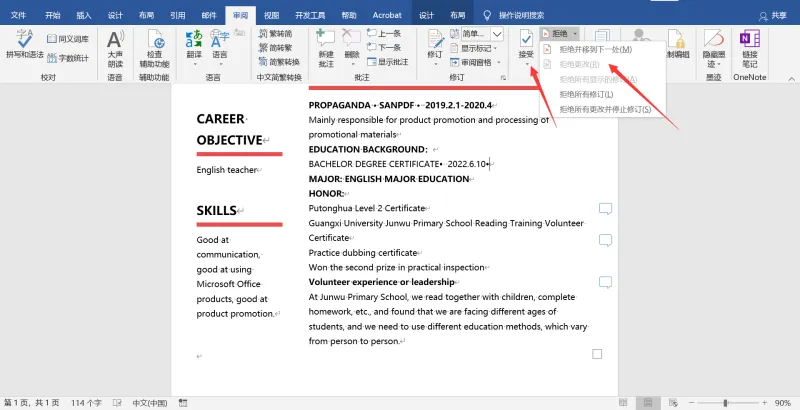Switch to the 引用 tab

tap(178, 15)
